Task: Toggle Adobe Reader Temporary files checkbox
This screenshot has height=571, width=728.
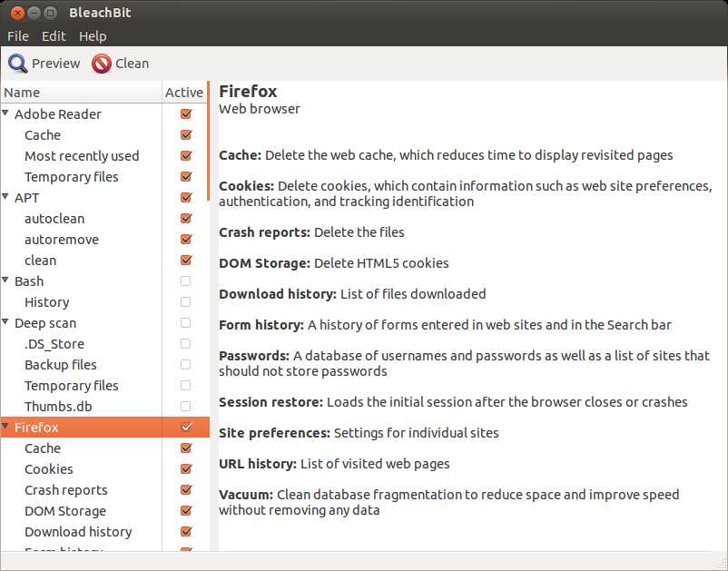Action: click(186, 176)
